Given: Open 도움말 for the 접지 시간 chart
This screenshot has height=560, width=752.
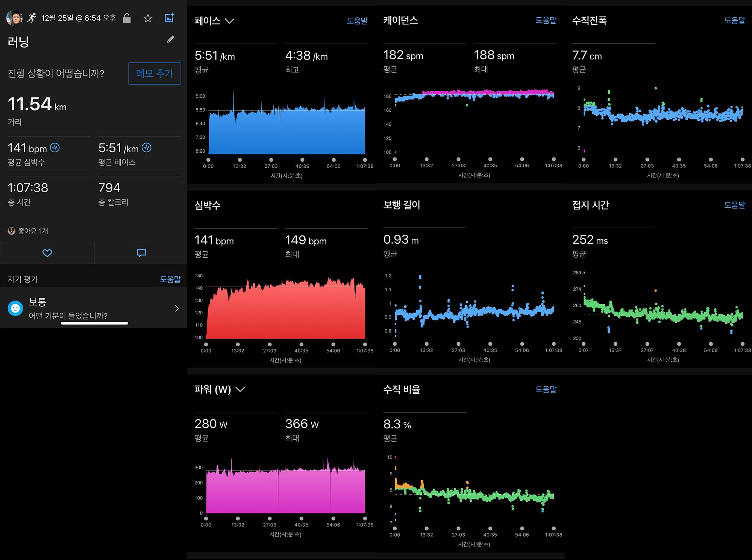Looking at the screenshot, I should click(x=734, y=205).
